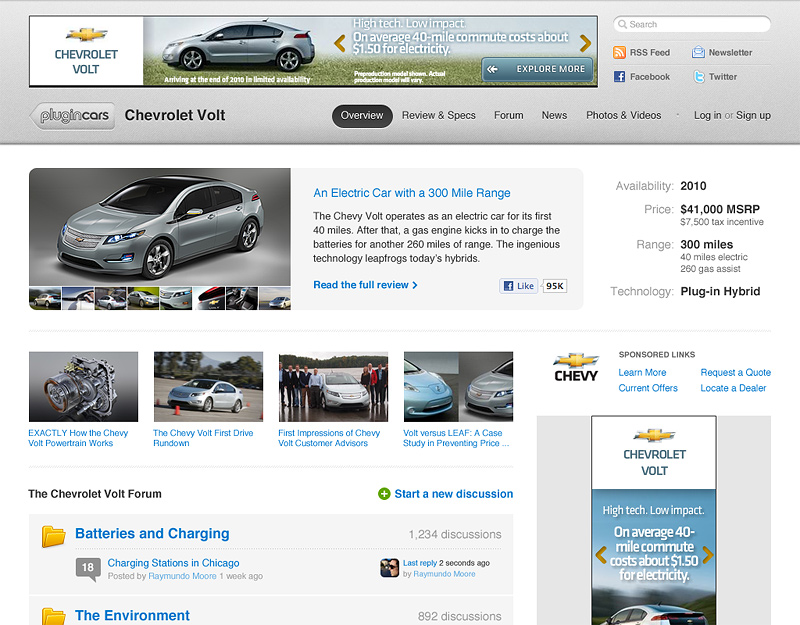
Task: Click the Search input field
Action: point(692,24)
